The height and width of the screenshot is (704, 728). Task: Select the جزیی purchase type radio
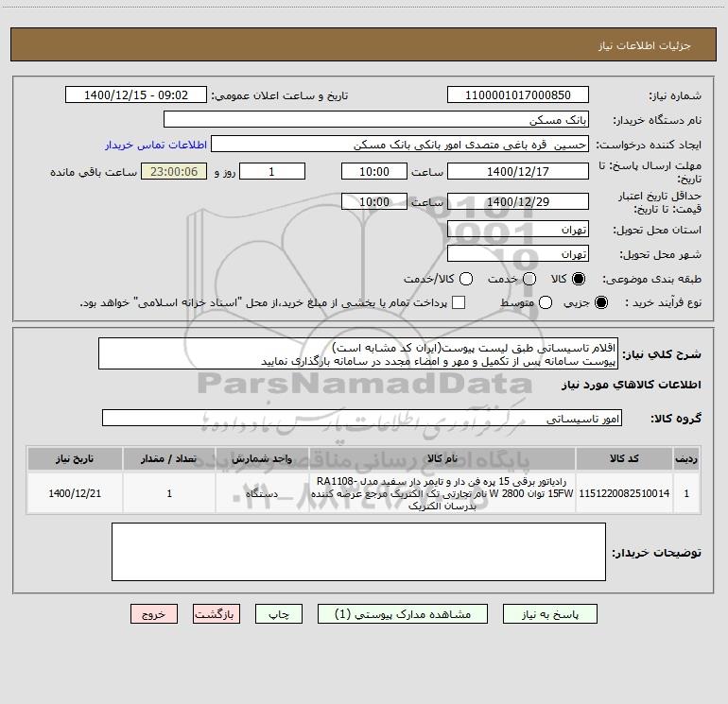click(x=600, y=302)
